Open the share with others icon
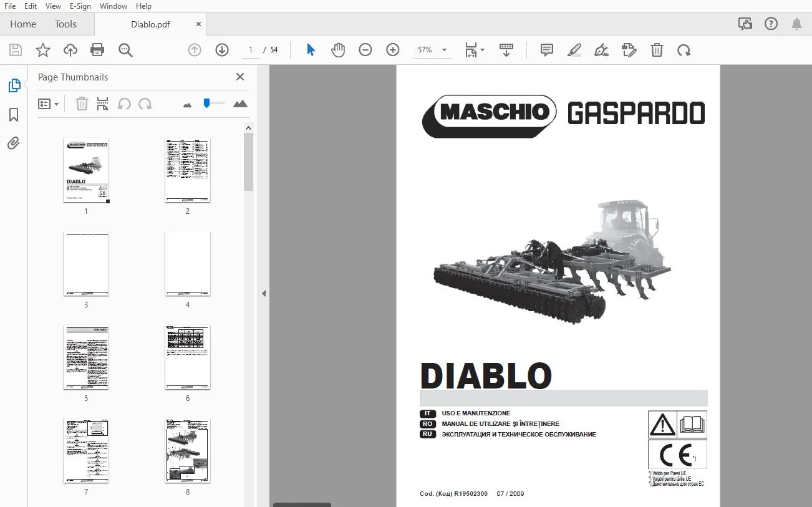 (x=745, y=24)
